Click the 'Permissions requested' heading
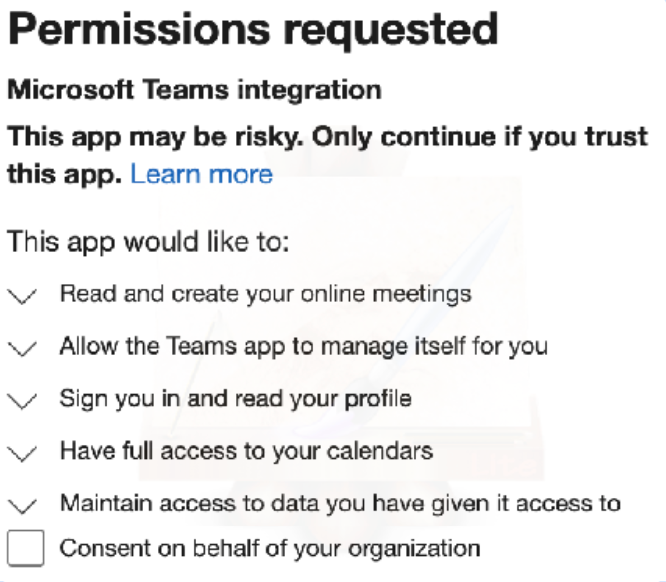 252,30
